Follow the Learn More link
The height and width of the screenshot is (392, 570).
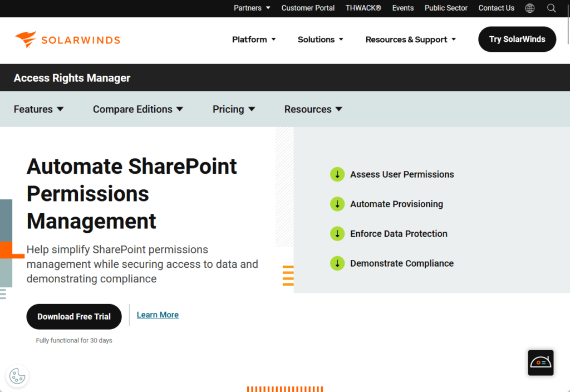pos(158,315)
